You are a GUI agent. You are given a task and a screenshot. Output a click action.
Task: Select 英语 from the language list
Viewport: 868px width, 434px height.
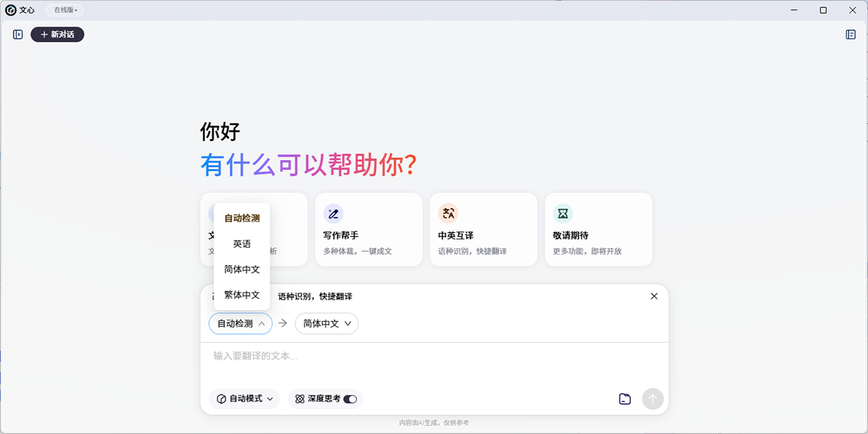(242, 244)
